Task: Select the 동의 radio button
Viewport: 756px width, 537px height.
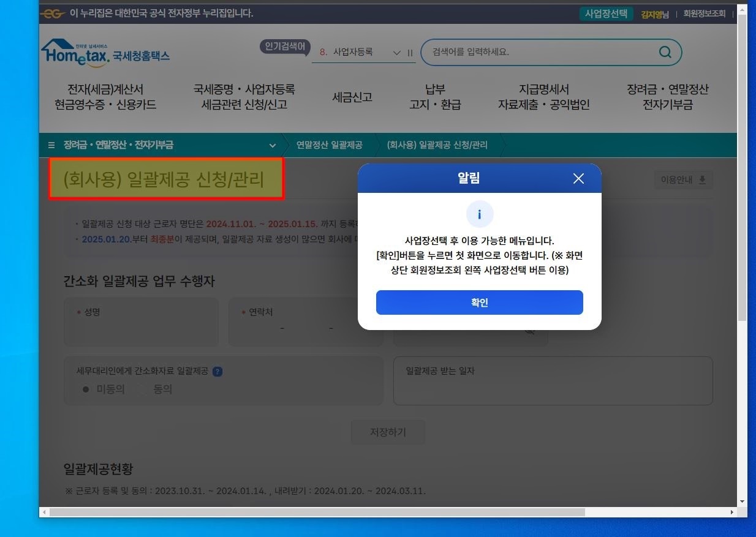Action: pos(142,389)
